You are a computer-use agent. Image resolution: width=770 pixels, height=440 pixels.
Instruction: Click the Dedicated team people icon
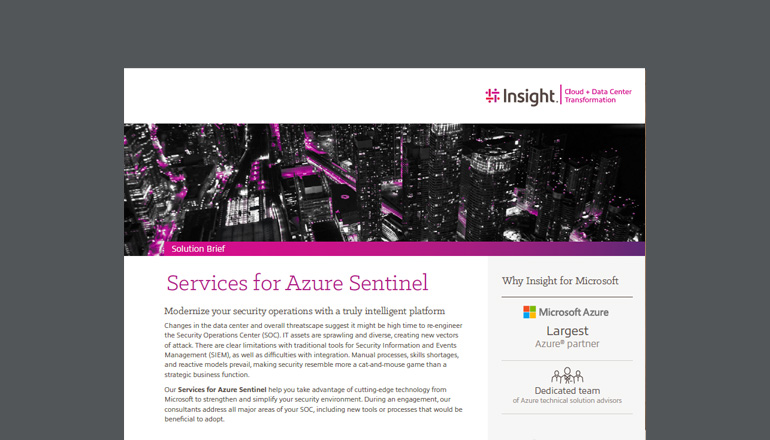coord(566,376)
